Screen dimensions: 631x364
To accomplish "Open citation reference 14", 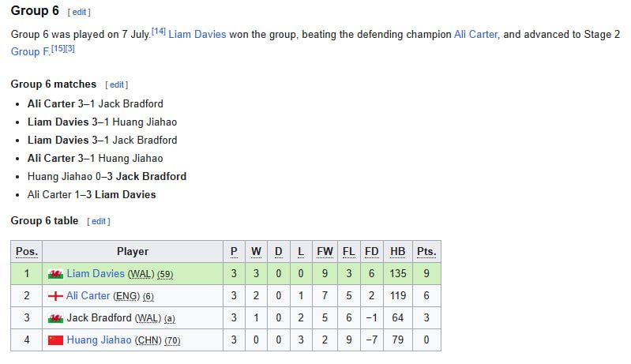I will point(159,31).
